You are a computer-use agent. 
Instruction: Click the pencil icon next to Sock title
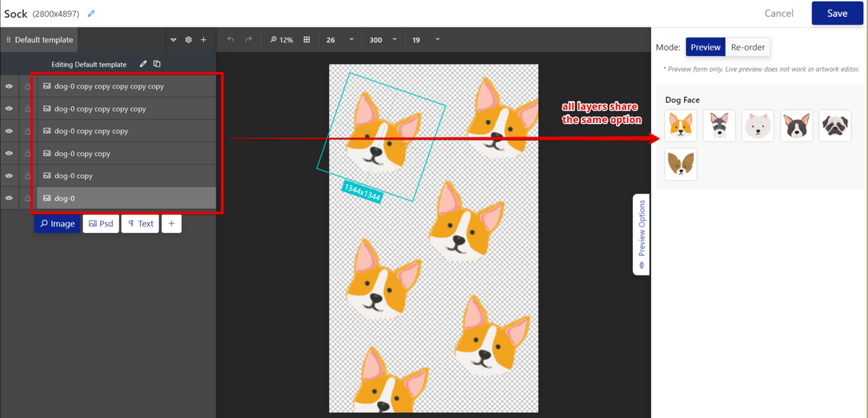[90, 14]
